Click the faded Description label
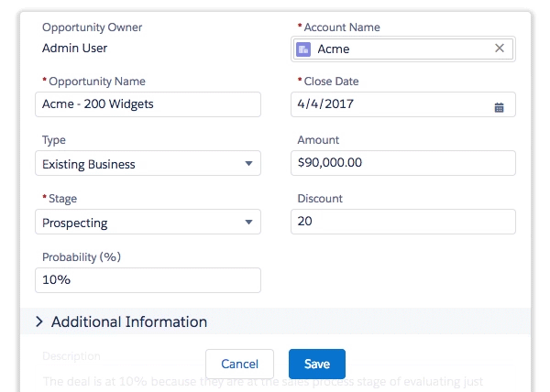 71,356
